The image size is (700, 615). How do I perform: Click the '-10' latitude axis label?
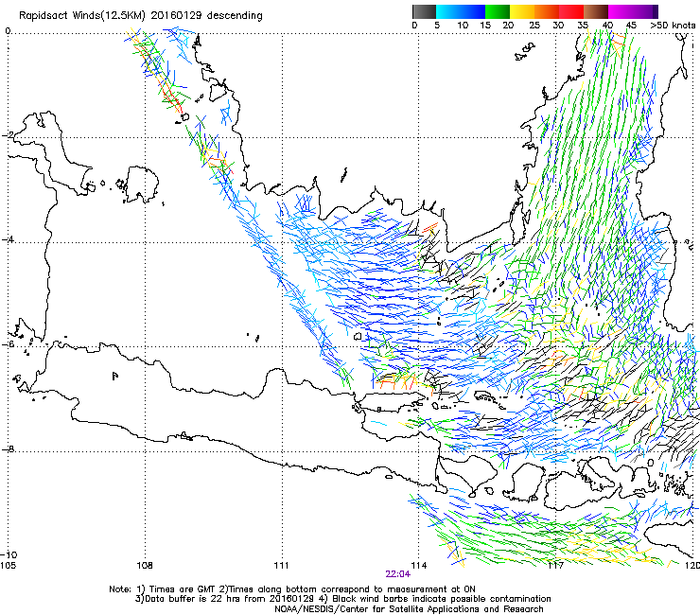(x=9, y=554)
